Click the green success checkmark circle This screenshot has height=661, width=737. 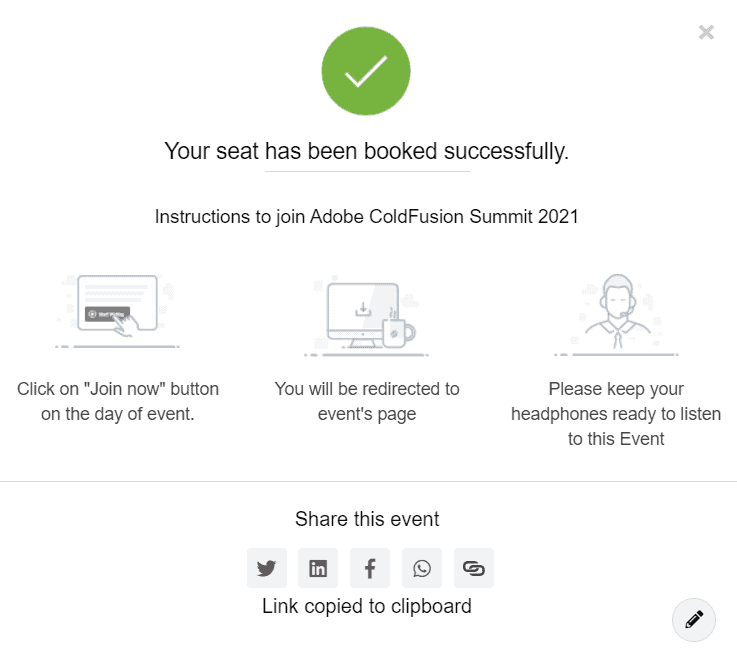tap(366, 71)
